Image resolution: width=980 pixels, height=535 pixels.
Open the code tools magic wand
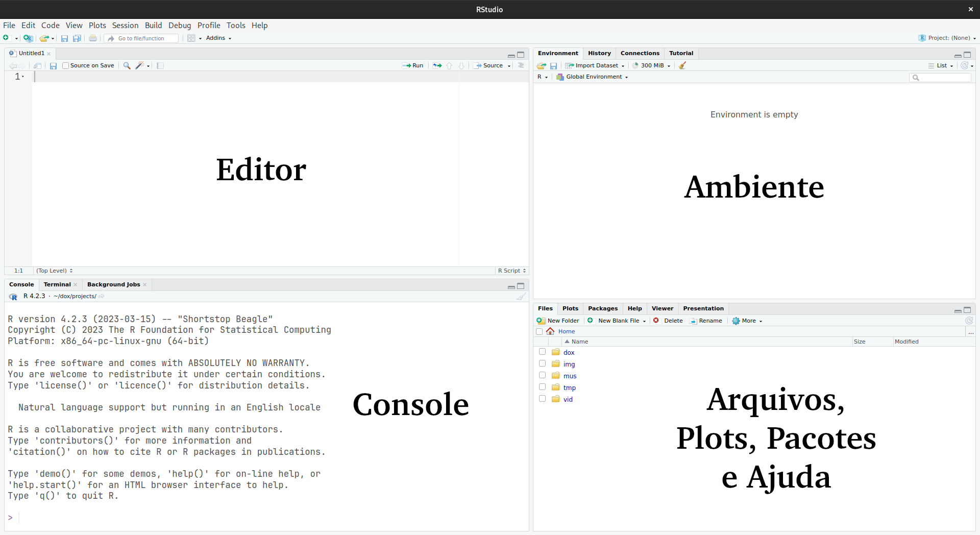[x=139, y=65]
